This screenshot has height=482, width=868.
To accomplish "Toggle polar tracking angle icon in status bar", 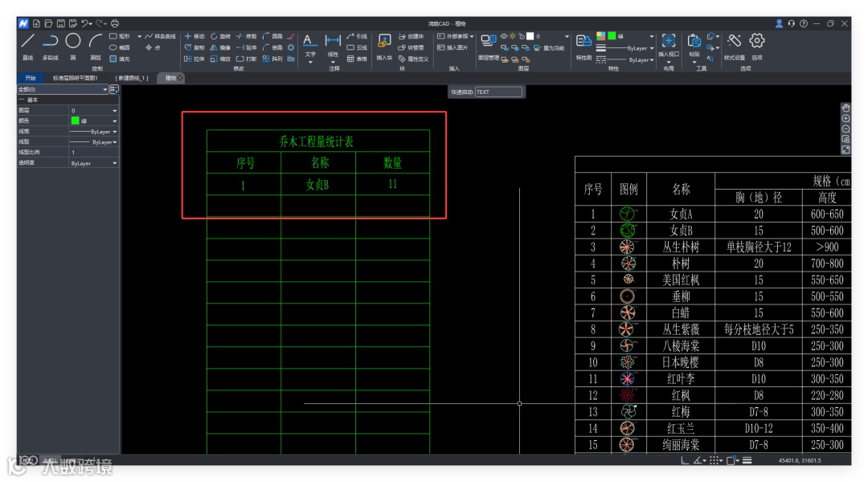I will 698,460.
